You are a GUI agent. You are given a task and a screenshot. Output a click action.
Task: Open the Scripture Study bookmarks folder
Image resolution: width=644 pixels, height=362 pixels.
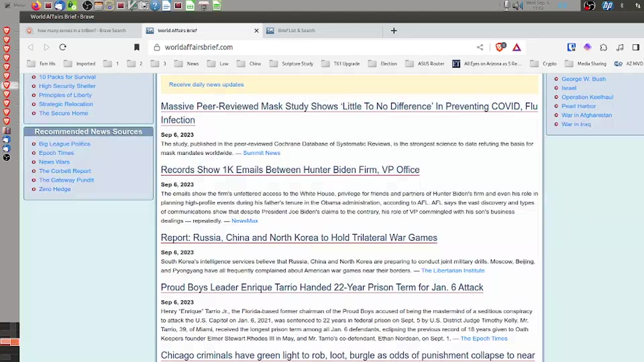(x=291, y=64)
